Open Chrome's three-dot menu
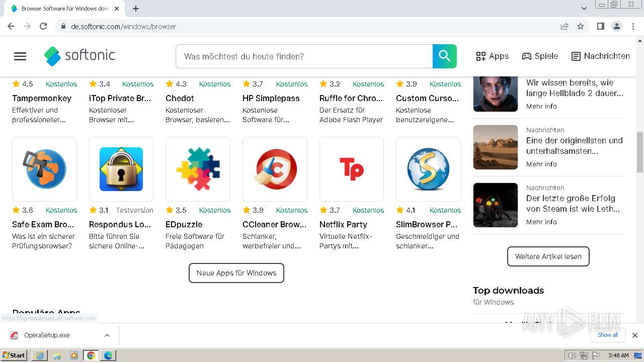 pos(633,26)
